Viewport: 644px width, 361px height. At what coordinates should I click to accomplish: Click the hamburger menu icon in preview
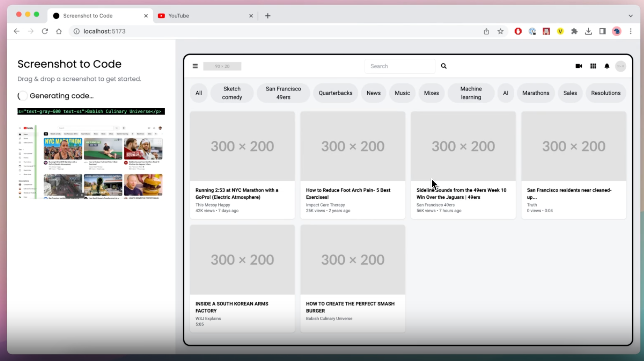[195, 66]
